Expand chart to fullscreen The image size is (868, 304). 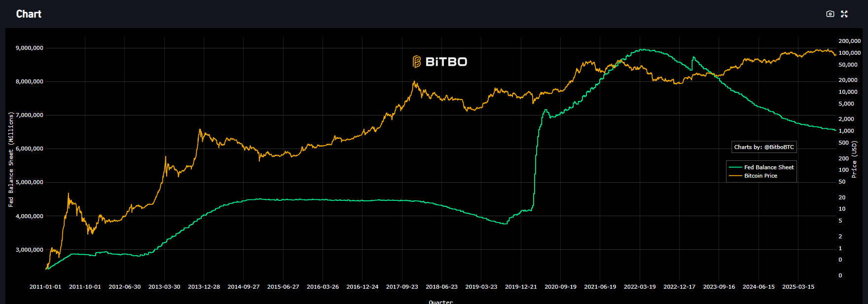(844, 14)
